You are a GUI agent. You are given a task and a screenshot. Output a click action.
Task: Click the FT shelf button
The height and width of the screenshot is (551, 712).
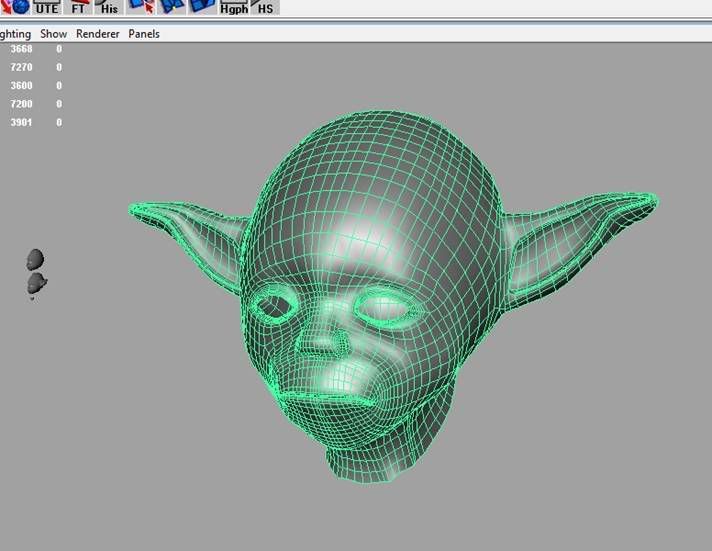click(78, 7)
